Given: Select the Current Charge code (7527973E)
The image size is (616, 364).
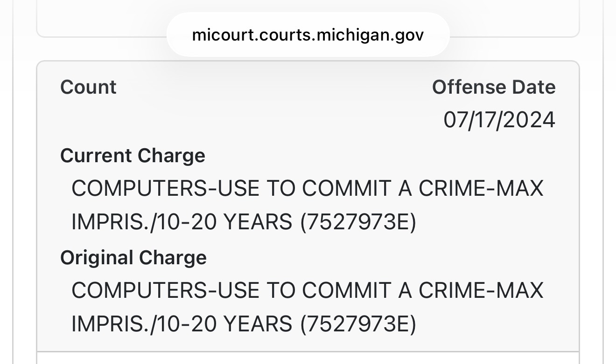Looking at the screenshot, I should [357, 222].
